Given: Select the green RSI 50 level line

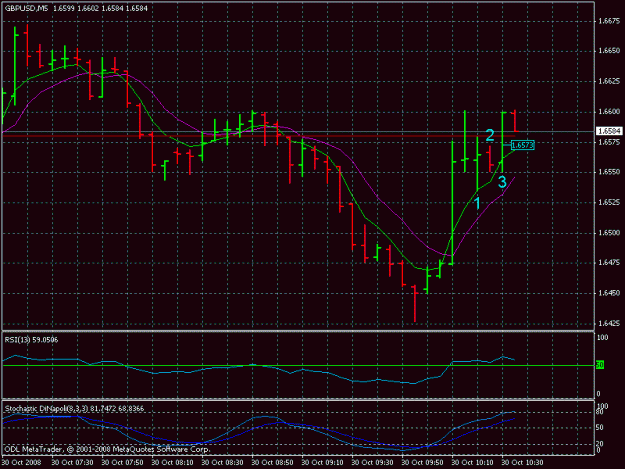Looking at the screenshot, I should (298, 365).
